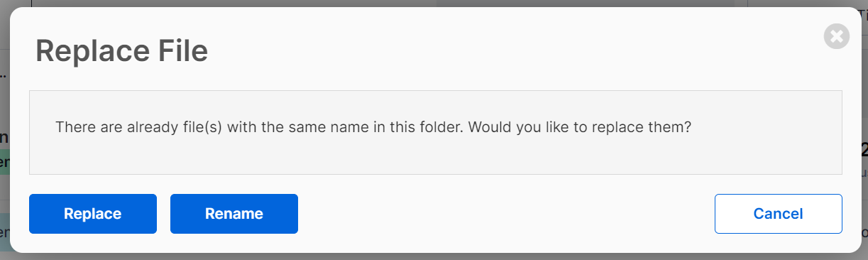Select the "Replace File" heading text
This screenshot has height=260, width=868.
[121, 51]
